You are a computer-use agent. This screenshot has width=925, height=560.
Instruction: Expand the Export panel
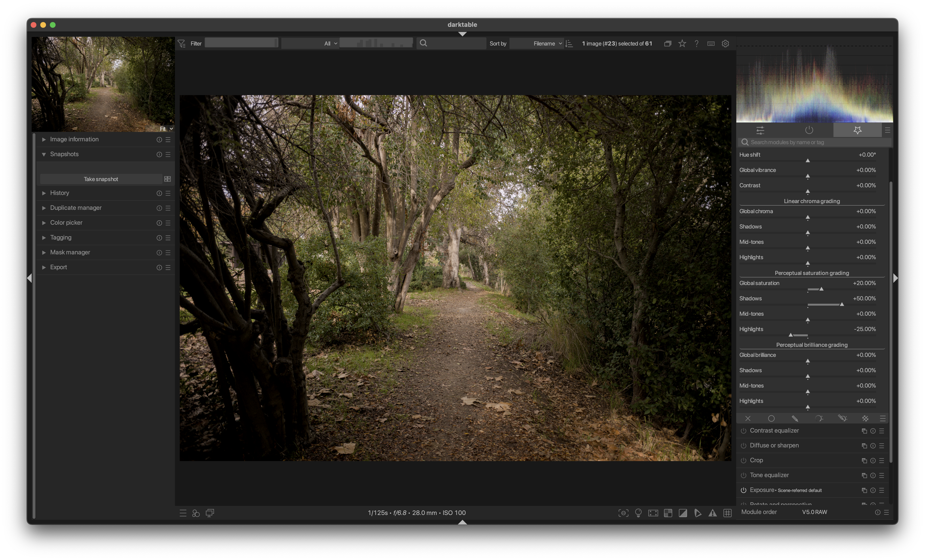58,267
